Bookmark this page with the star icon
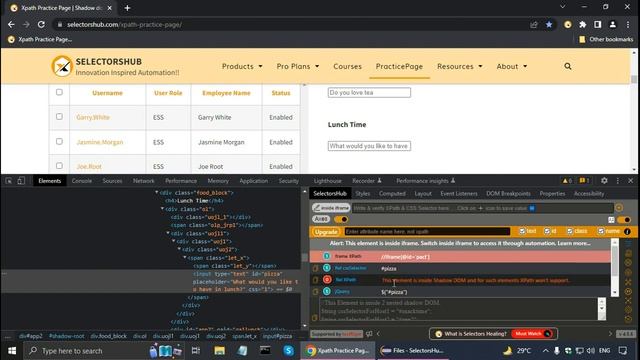The height and width of the screenshot is (360, 640). [549, 24]
